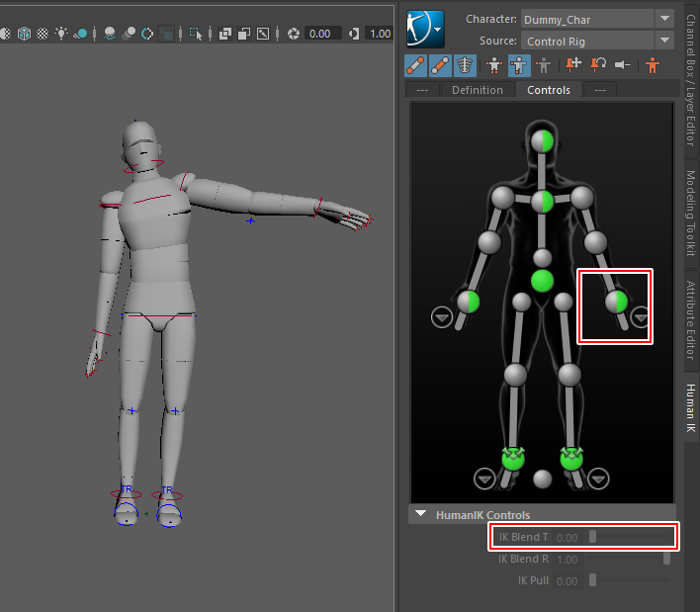Toggle the Show/Hide FK ribcage icon
700x612 pixels.
click(x=466, y=66)
